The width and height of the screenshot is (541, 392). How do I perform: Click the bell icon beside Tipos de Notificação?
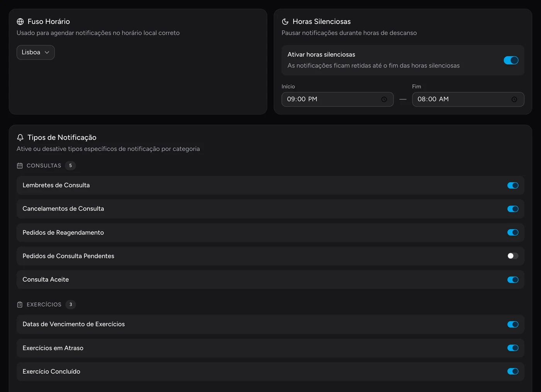click(20, 138)
